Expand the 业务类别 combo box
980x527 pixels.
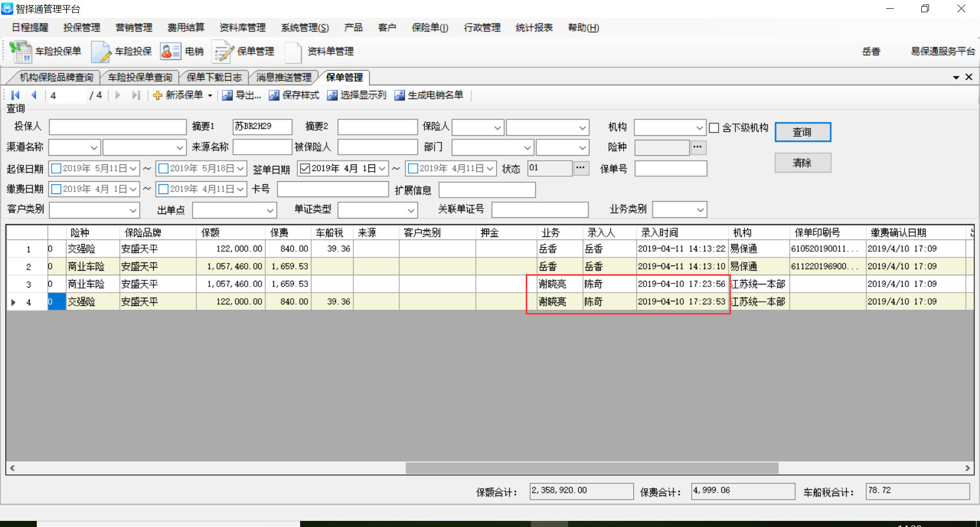[700, 209]
